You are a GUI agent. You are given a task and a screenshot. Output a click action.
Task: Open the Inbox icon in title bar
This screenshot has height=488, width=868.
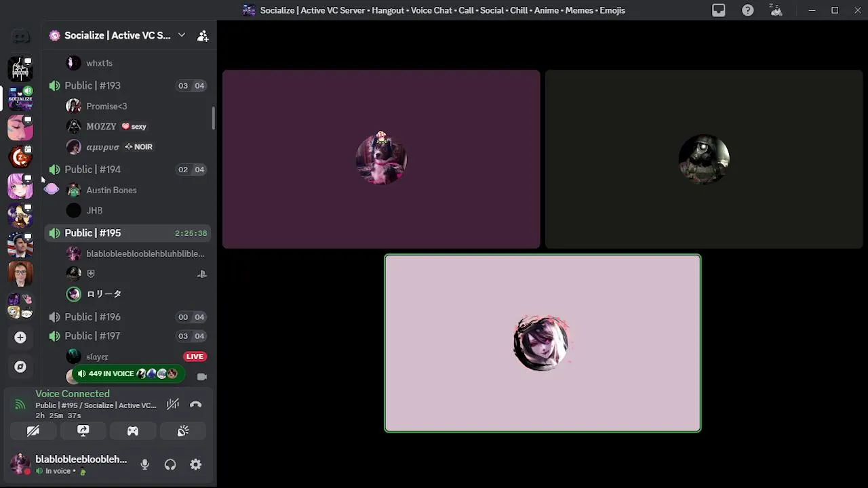pos(718,10)
